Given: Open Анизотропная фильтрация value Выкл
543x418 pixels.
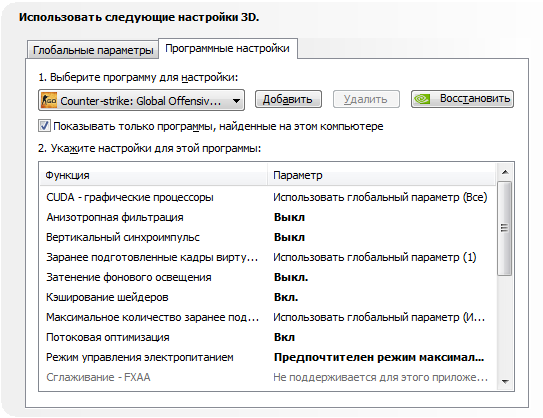Looking at the screenshot, I should [290, 217].
